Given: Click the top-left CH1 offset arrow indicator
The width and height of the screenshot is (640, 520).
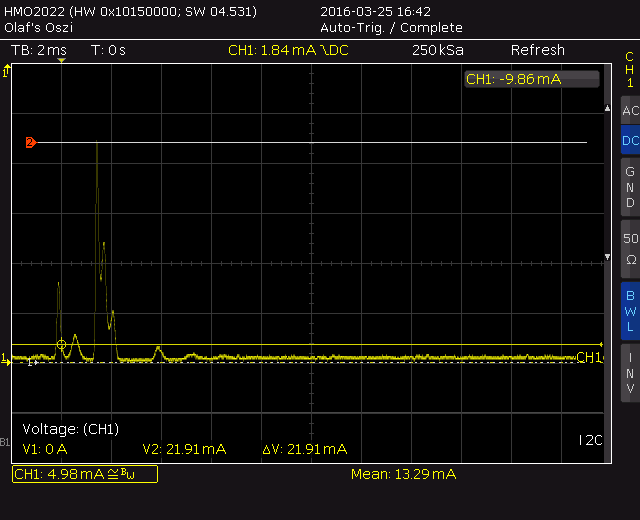Looking at the screenshot, I should (6, 71).
